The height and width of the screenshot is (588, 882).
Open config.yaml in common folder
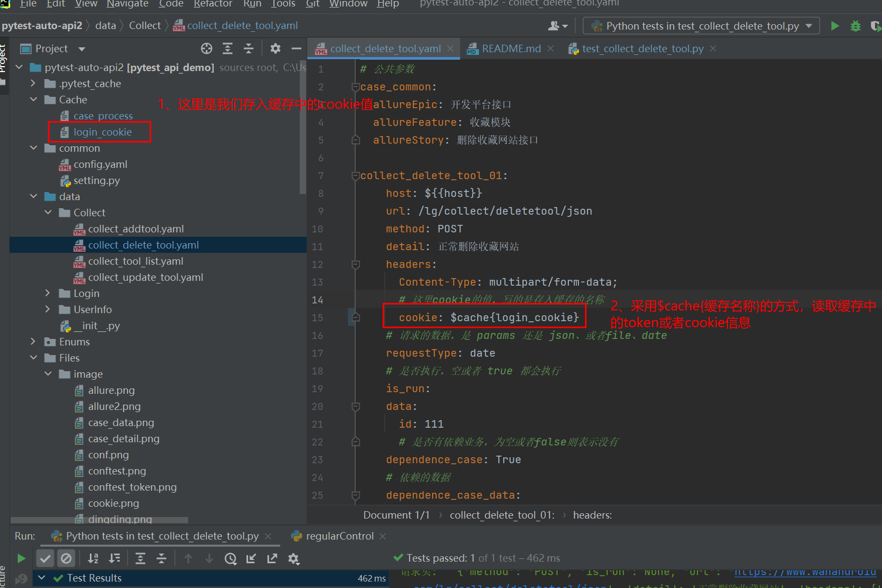click(x=100, y=164)
